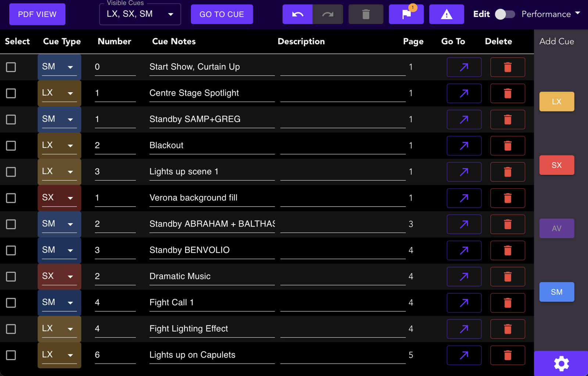Open cue type dropdown for Start Show row
This screenshot has height=376, width=588.
(59, 67)
